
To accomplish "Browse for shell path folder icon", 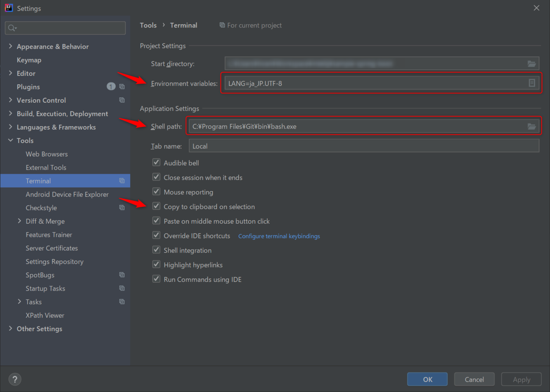I will point(532,126).
